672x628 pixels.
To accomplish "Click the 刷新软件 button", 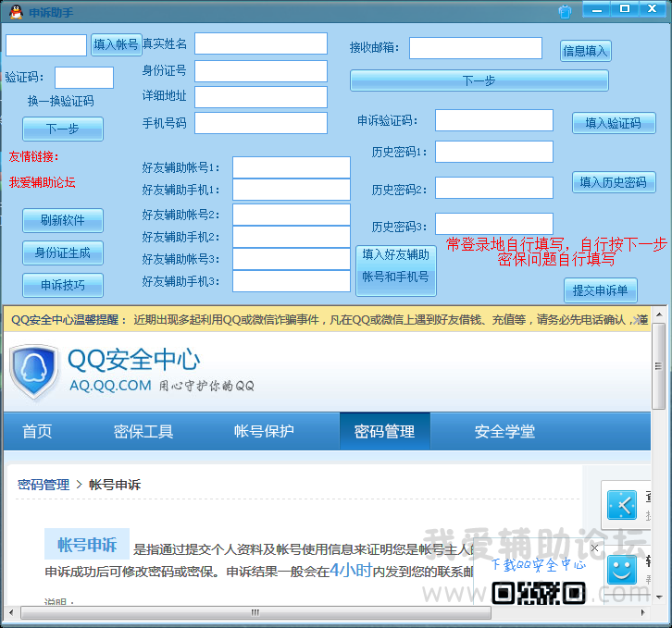I will click(63, 221).
